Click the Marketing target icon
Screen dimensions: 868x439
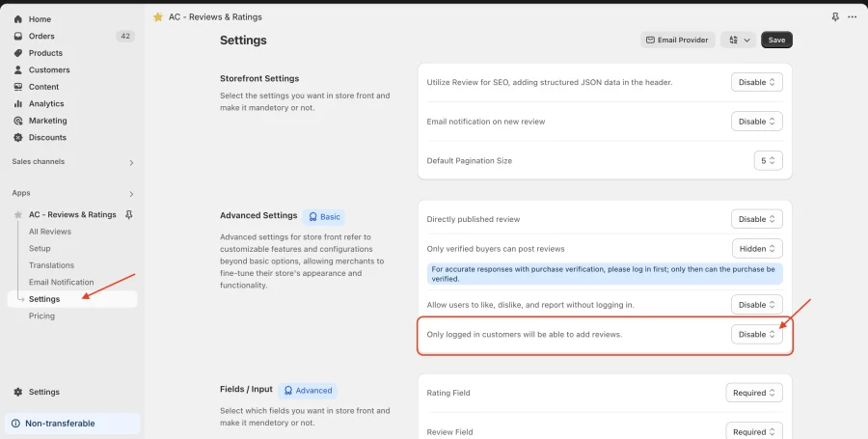[17, 121]
